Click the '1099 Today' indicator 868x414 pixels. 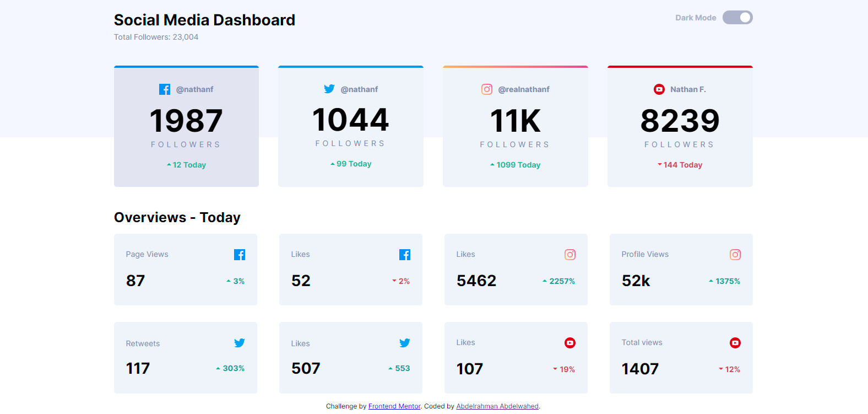pyautogui.click(x=516, y=165)
